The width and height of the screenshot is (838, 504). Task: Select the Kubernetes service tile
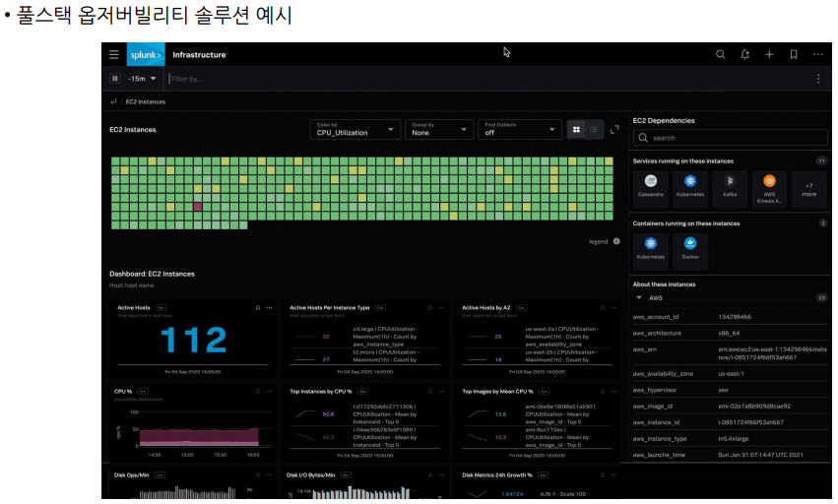tap(690, 188)
